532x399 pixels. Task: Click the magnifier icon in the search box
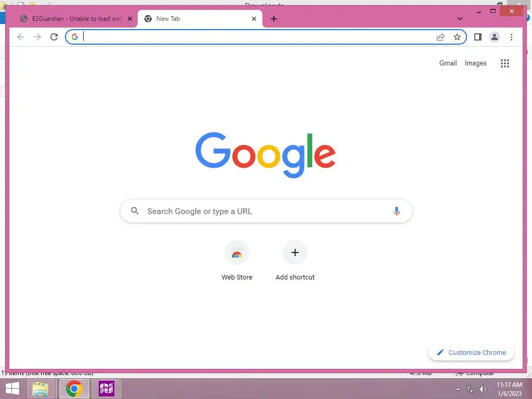pyautogui.click(x=135, y=211)
